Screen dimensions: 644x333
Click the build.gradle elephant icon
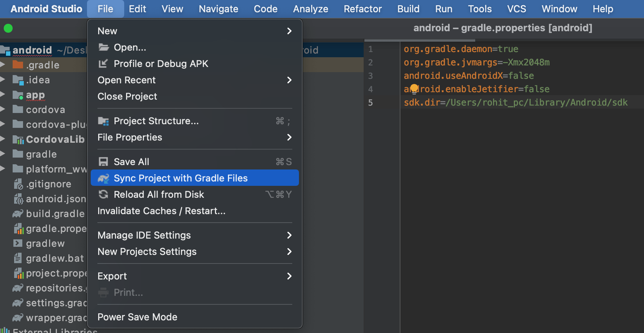(18, 214)
